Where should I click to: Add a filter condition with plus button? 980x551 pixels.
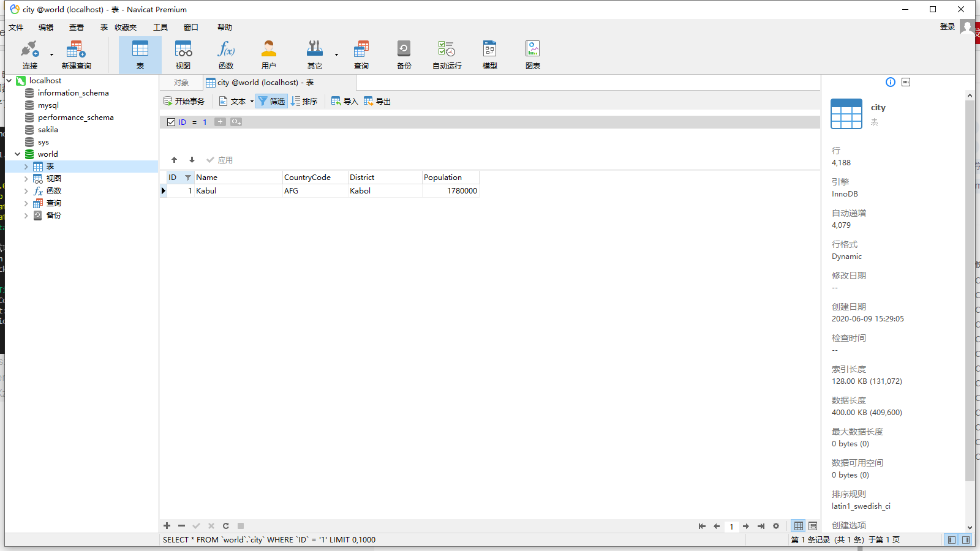tap(220, 122)
